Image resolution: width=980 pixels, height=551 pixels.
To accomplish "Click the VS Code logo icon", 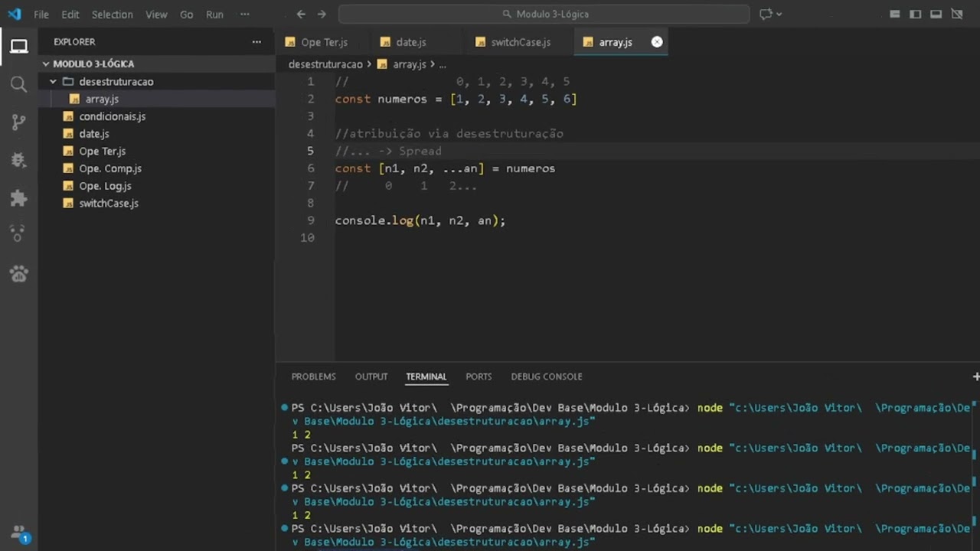I will (15, 14).
